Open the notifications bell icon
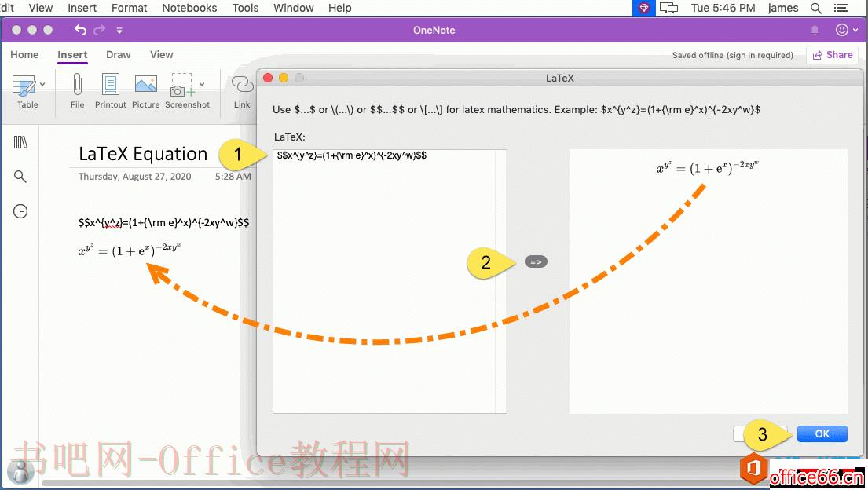This screenshot has width=868, height=490. click(x=815, y=30)
